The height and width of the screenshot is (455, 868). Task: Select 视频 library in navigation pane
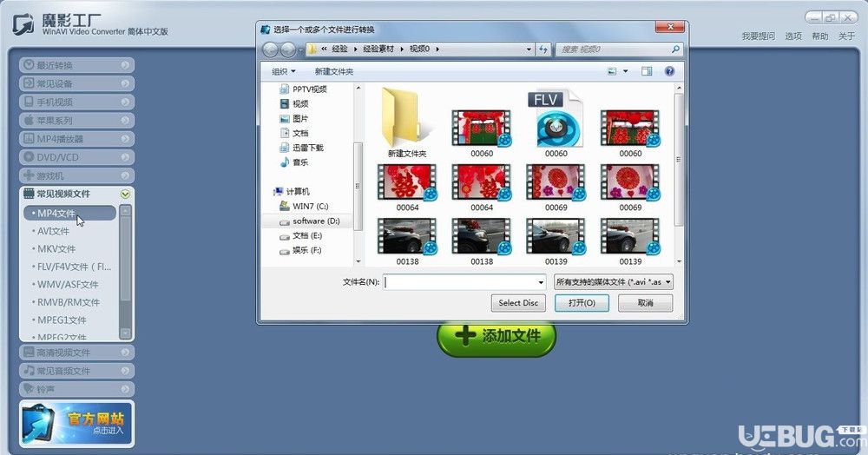294,103
